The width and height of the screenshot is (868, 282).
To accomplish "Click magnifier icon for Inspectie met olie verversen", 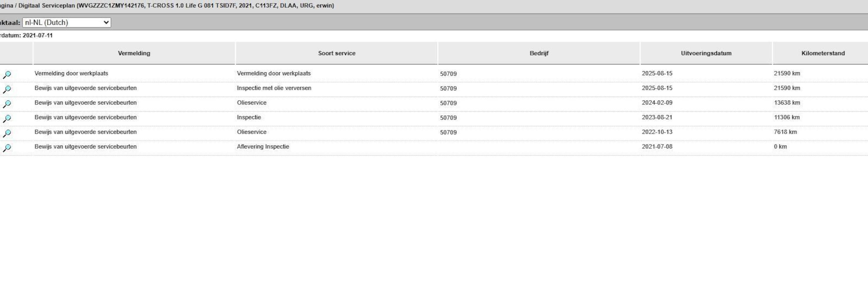I will [7, 89].
